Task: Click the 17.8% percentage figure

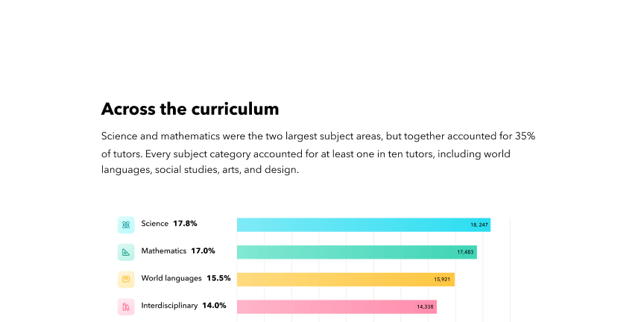Action: click(x=186, y=224)
